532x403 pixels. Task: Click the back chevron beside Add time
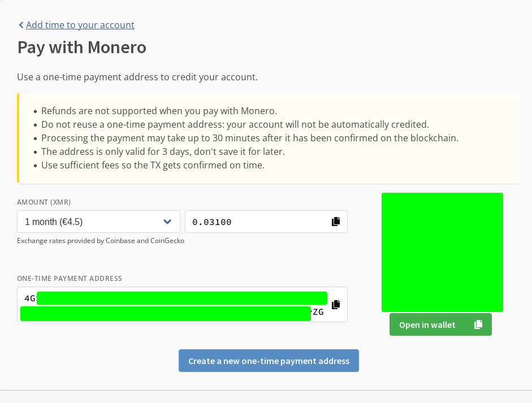coord(21,25)
